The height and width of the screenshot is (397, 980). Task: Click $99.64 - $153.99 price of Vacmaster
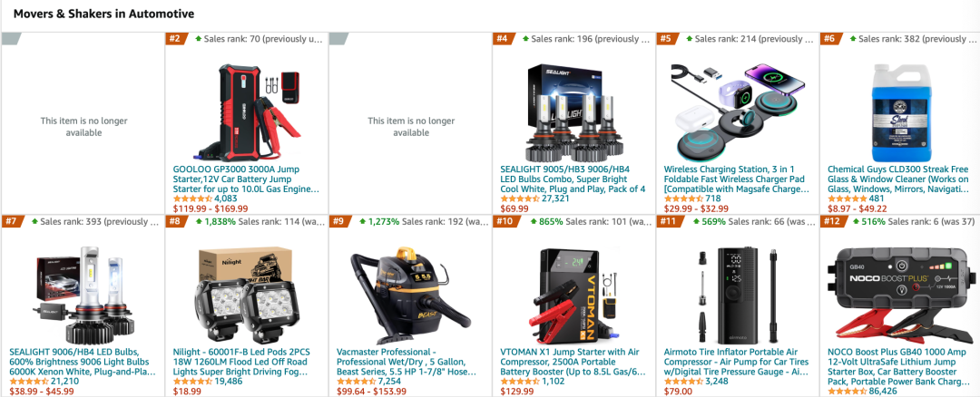click(x=371, y=392)
